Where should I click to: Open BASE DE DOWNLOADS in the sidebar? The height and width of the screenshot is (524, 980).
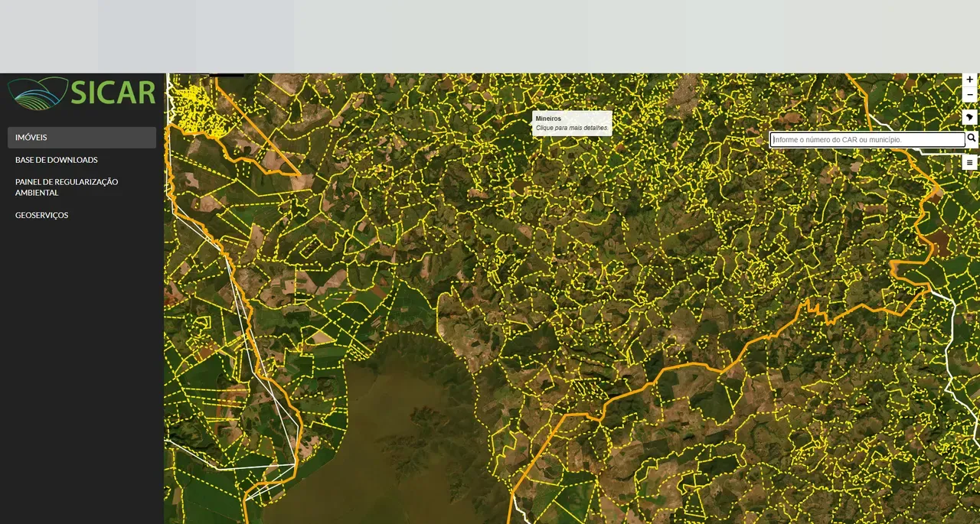[x=57, y=160]
